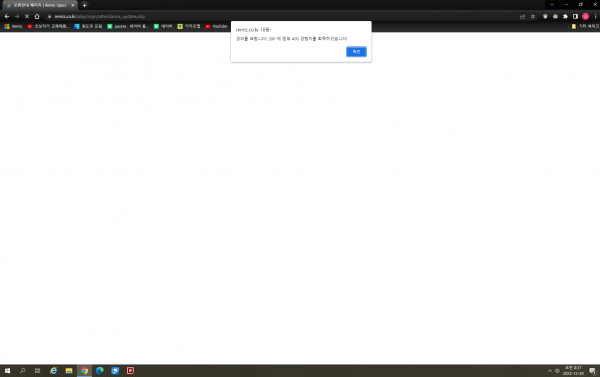Stop loading the page
Screen dimensions: 600x377
27,16
